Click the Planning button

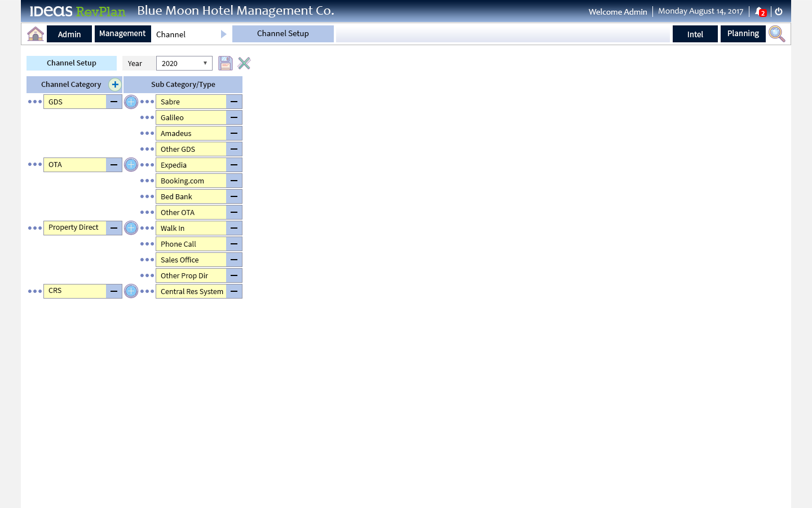tap(743, 34)
